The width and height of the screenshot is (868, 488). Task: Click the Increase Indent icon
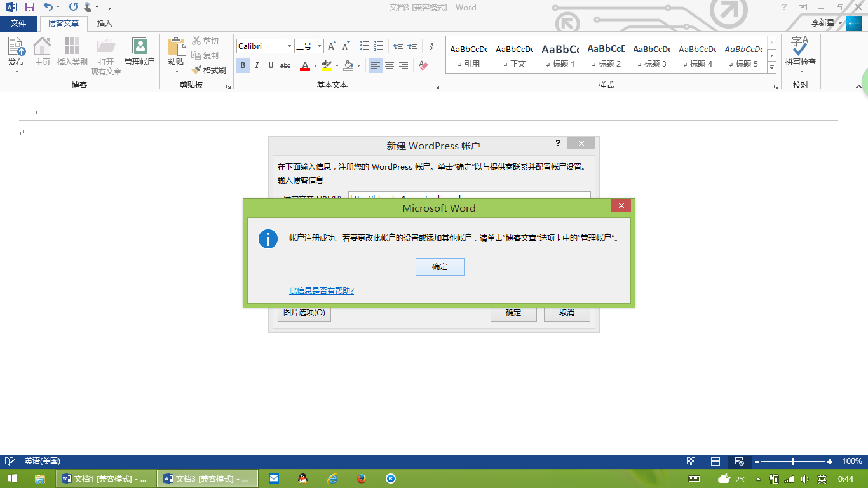point(412,46)
